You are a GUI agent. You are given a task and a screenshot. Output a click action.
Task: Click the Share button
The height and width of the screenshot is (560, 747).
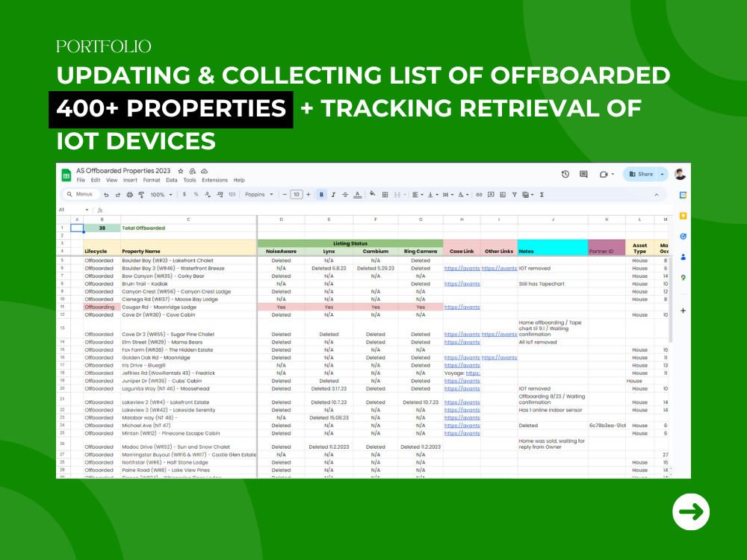(641, 174)
